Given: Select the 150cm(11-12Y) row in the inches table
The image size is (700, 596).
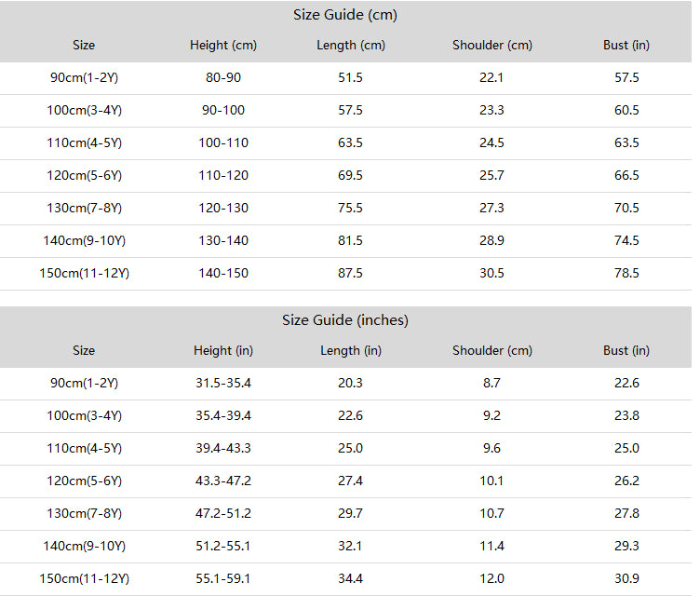Looking at the screenshot, I should [x=346, y=579].
